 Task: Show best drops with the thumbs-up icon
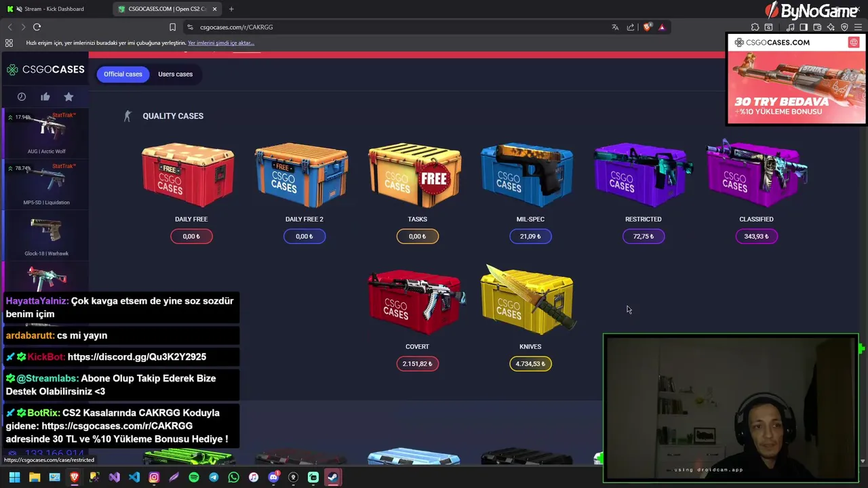click(x=45, y=97)
